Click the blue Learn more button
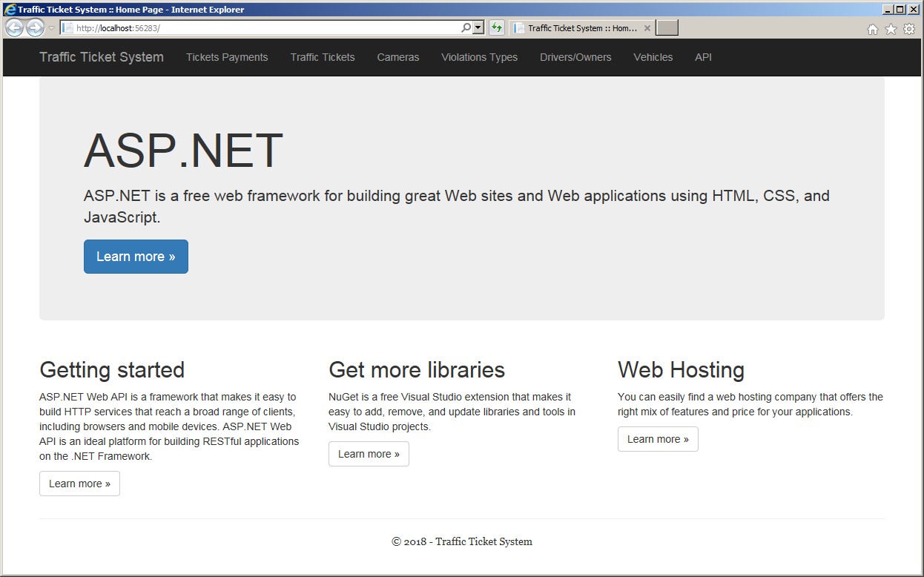Screen dimensions: 924x577 [136, 257]
